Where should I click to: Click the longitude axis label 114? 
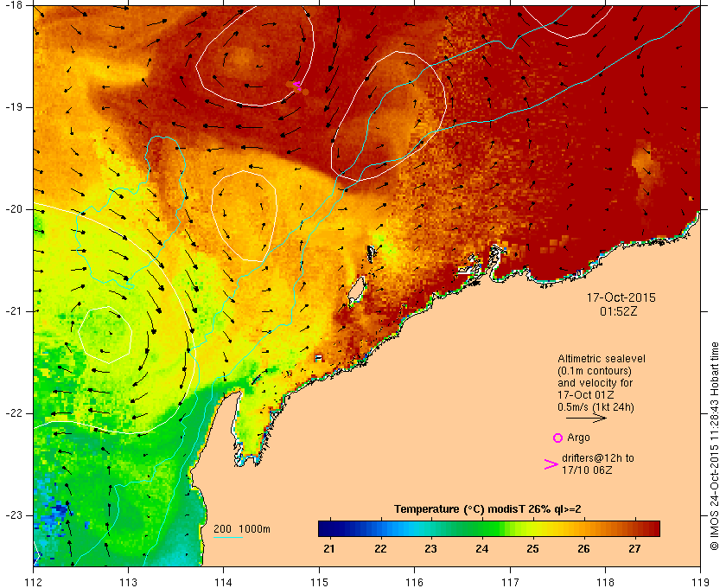[x=224, y=582]
